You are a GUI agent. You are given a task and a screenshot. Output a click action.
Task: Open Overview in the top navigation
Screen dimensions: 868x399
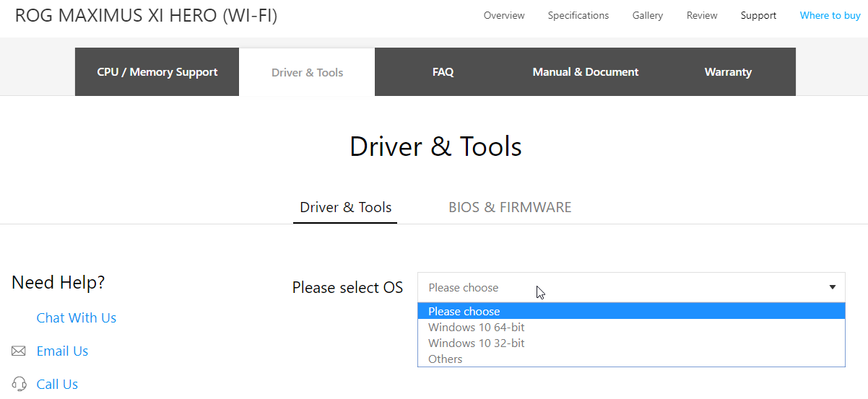tap(504, 15)
